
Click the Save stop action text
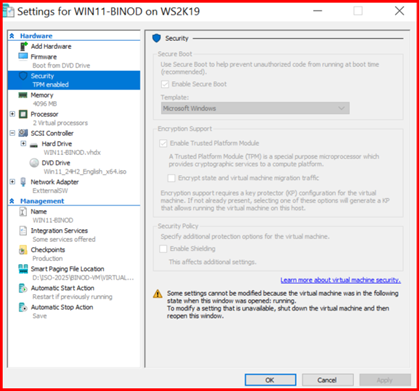pos(39,316)
